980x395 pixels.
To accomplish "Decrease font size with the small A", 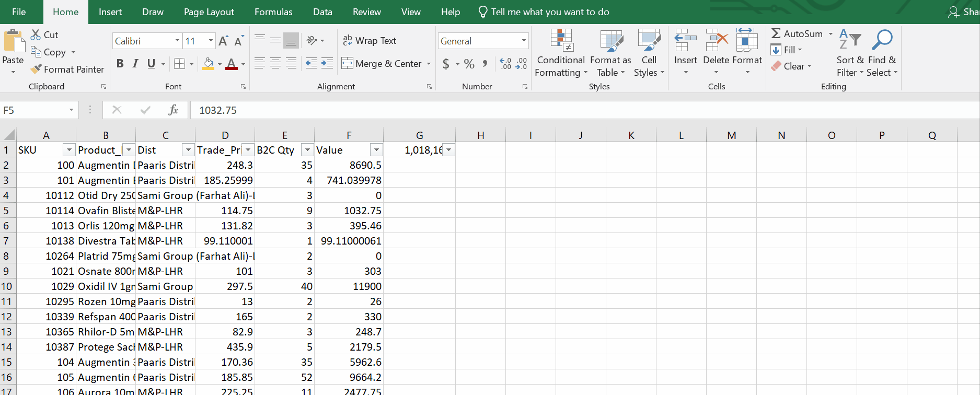I will (x=239, y=41).
